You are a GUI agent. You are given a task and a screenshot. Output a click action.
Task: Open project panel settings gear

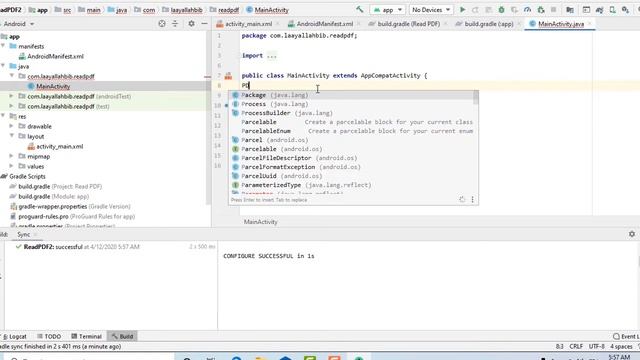click(x=191, y=24)
